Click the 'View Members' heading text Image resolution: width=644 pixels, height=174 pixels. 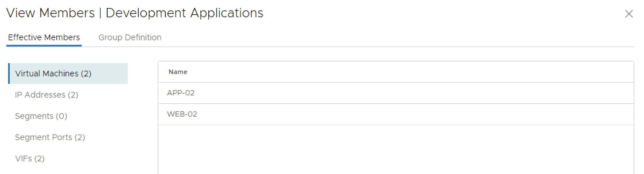(50, 13)
